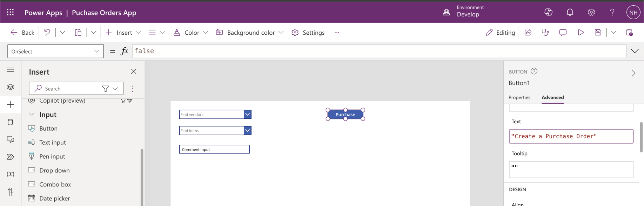
Task: Open the Color picker menu
Action: point(191,33)
